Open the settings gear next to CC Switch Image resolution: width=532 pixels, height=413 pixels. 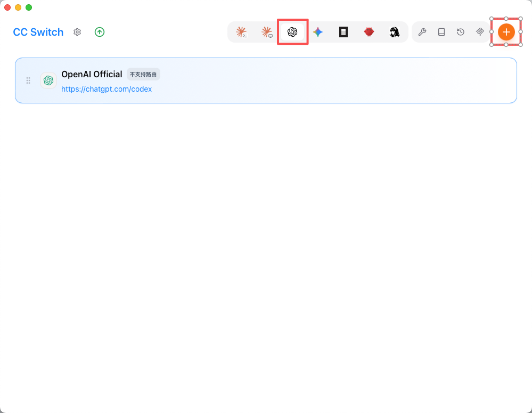pos(77,32)
